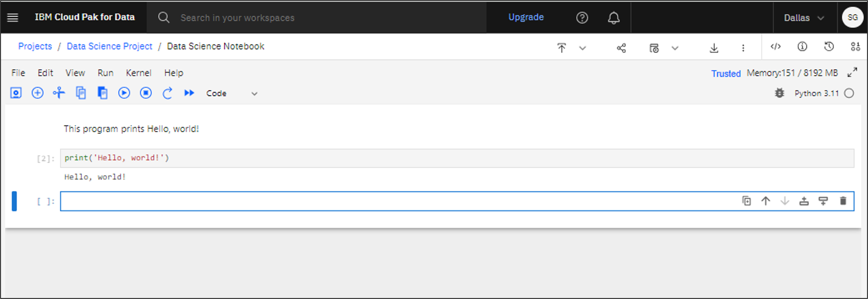Restart the kernel
Screen dimensions: 868x299
tap(167, 93)
